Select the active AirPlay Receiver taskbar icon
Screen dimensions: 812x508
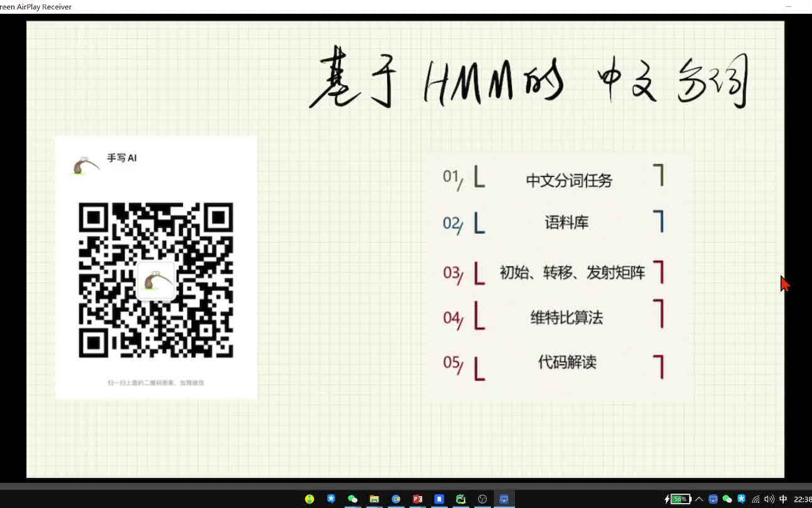click(504, 499)
